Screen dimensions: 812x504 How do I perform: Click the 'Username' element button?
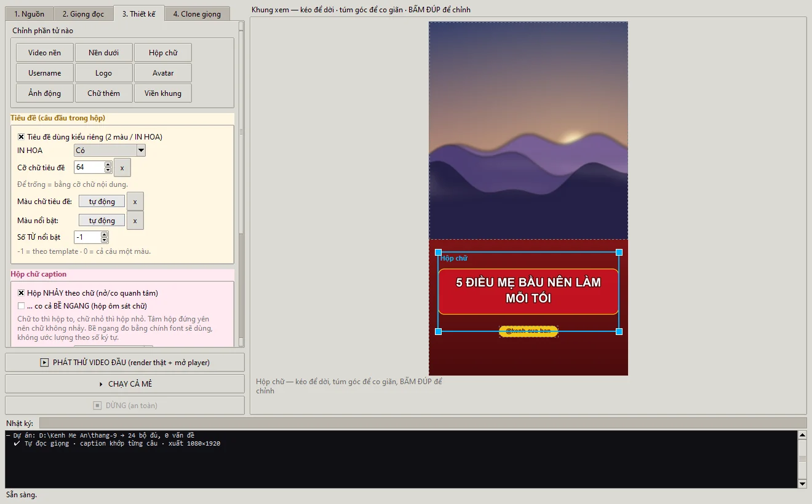pyautogui.click(x=45, y=73)
